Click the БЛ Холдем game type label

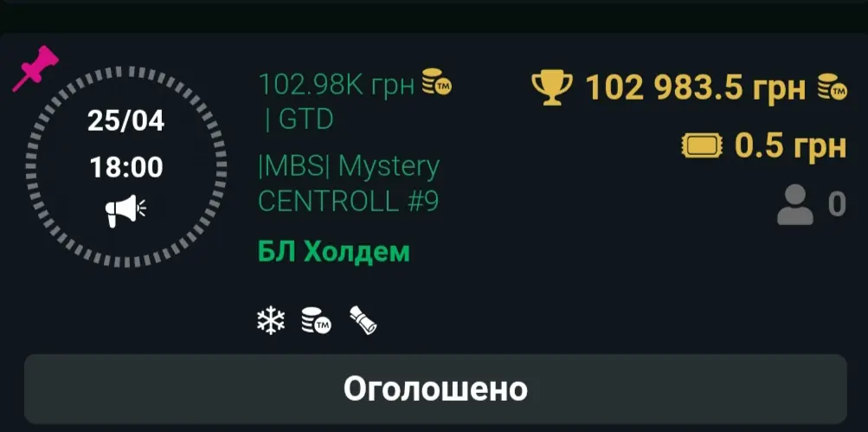(334, 252)
